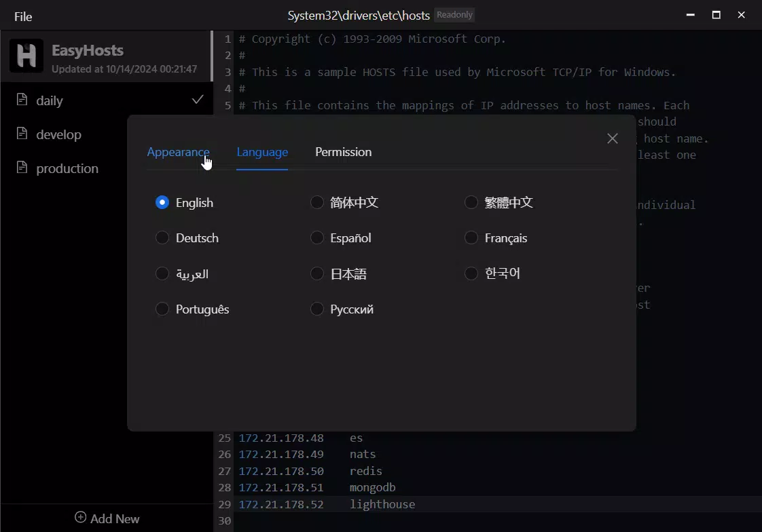Click the plus icon next to Add New
Viewport: 762px width, 532px height.
tap(80, 517)
